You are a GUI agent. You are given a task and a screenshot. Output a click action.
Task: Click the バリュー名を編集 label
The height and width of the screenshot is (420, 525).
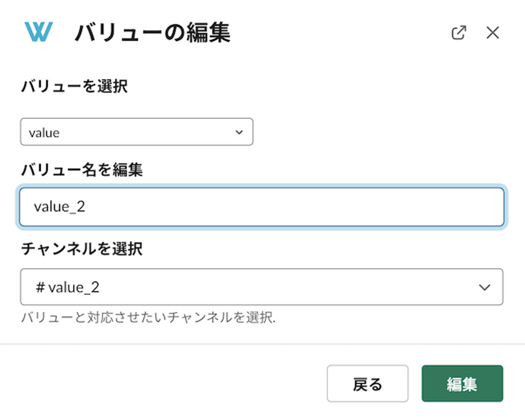point(82,170)
